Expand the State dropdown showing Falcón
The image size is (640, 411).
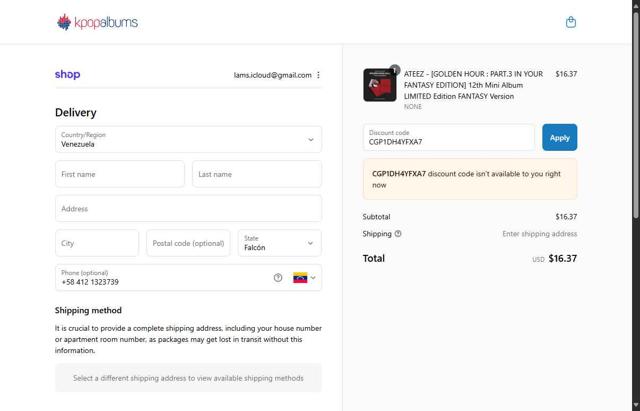tap(280, 243)
